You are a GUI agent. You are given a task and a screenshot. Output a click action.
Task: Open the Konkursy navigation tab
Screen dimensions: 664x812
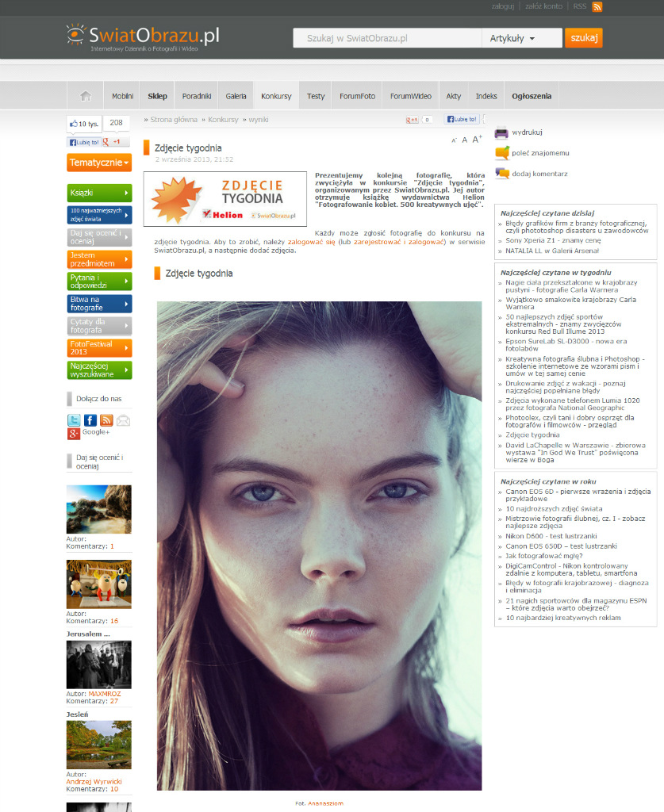[x=276, y=96]
